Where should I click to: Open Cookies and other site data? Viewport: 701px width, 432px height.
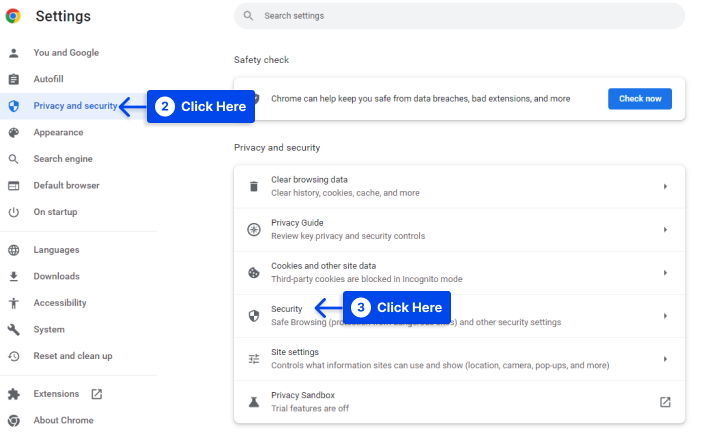tap(459, 273)
